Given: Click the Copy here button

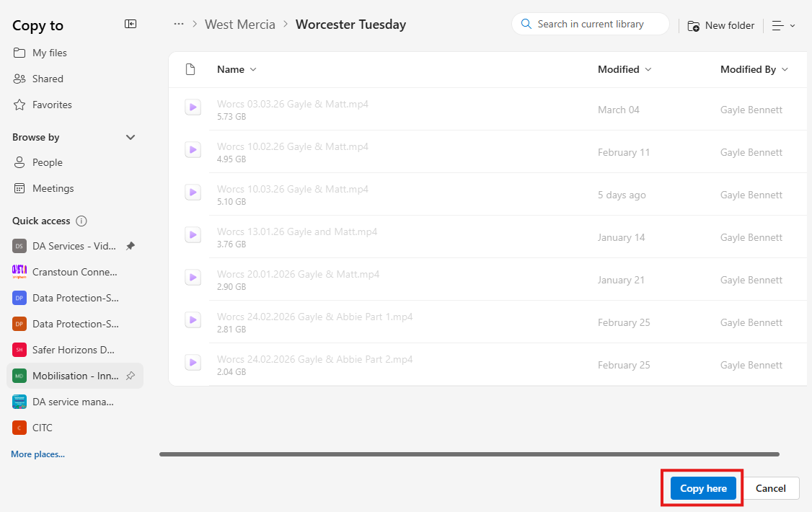Looking at the screenshot, I should point(703,488).
